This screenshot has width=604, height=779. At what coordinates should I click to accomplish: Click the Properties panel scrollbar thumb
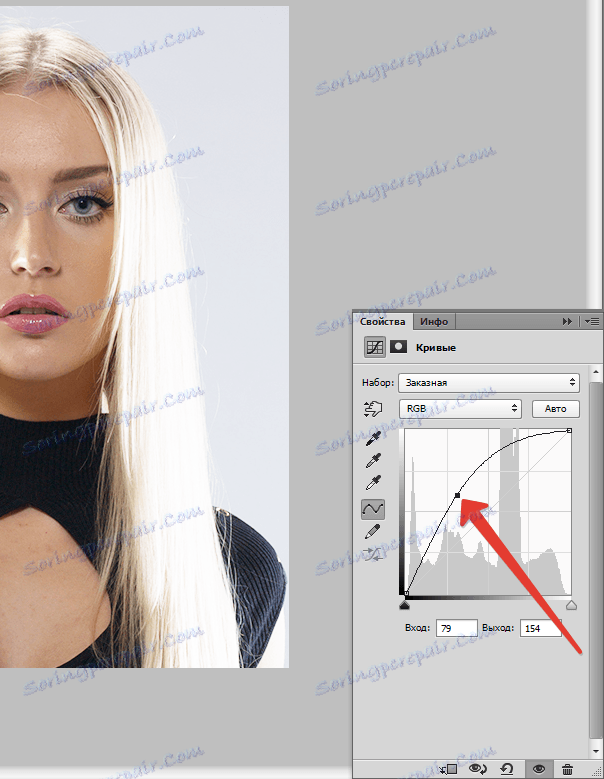click(x=596, y=560)
